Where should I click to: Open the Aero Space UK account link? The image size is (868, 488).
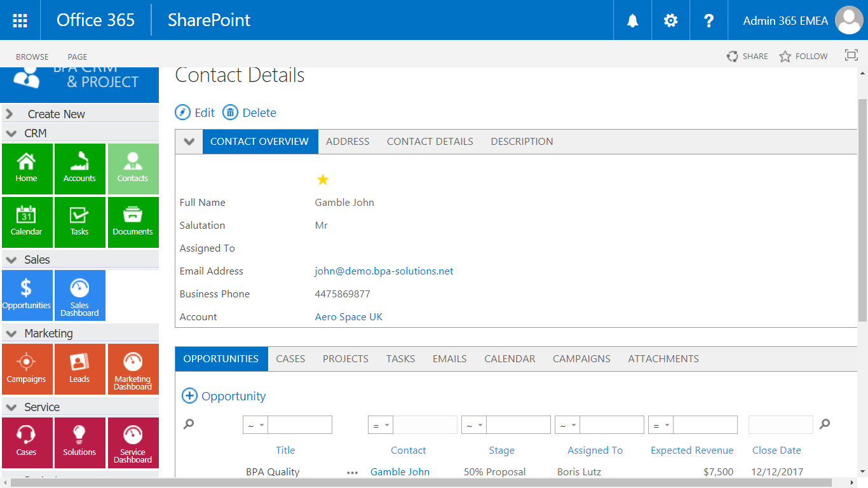click(x=349, y=317)
